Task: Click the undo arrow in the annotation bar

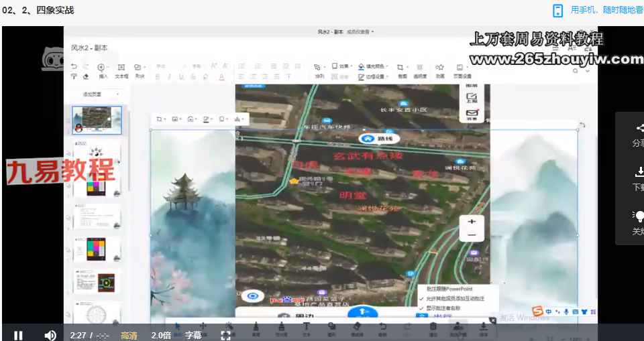Action: (382, 328)
